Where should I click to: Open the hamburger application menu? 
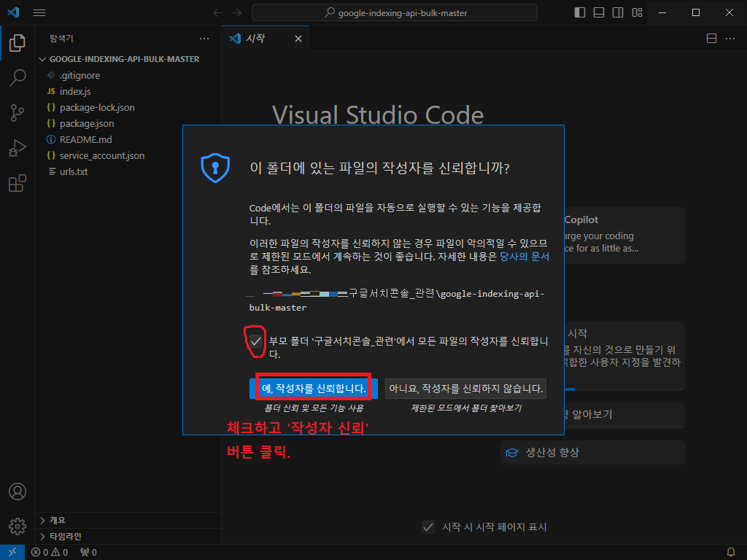tap(39, 13)
